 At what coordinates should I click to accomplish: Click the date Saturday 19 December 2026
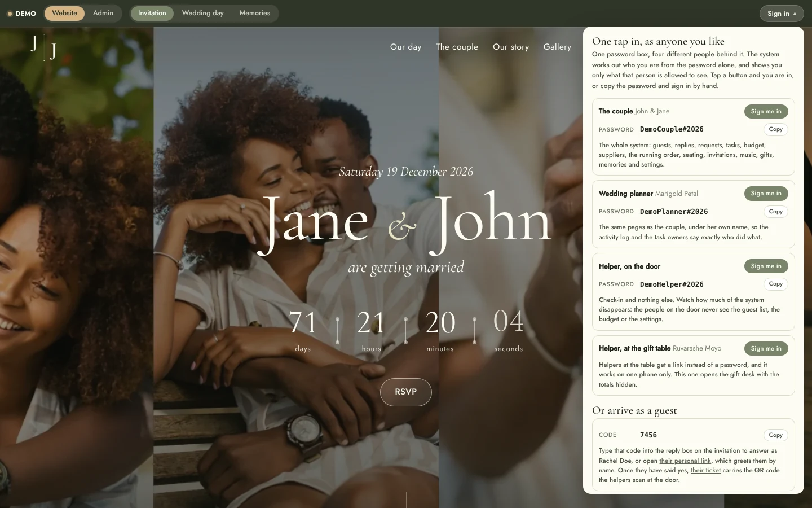click(406, 172)
